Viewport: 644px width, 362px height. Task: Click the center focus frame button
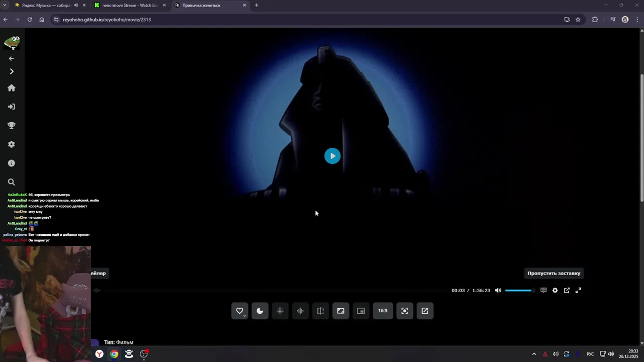coord(405,311)
